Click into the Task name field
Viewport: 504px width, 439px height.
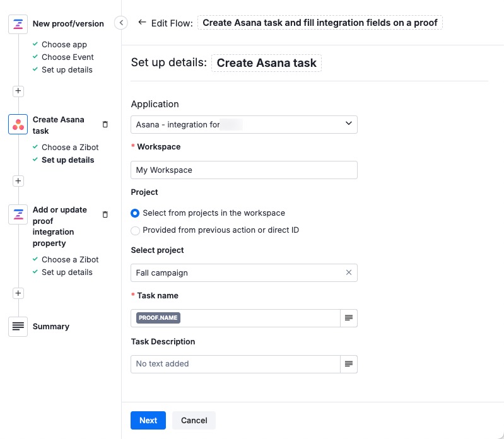coord(235,318)
